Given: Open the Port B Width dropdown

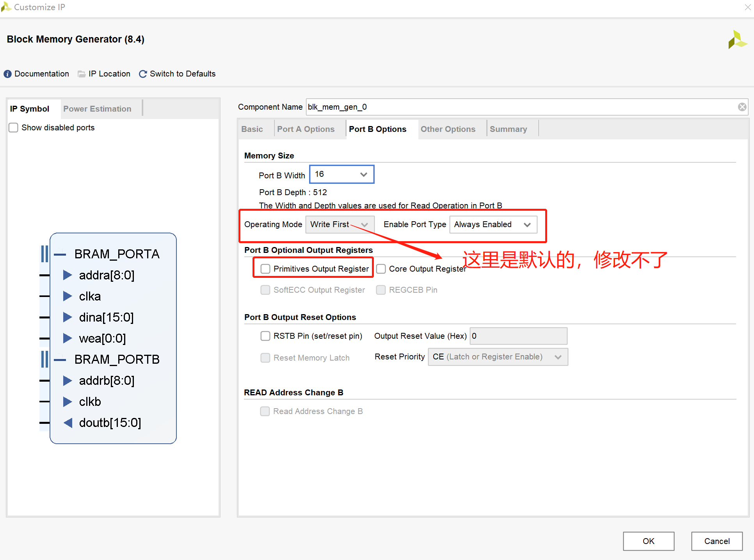Looking at the screenshot, I should coord(341,174).
